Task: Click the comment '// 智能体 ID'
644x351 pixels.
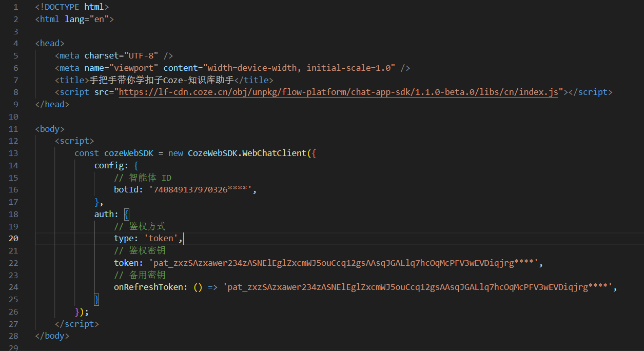Action: [x=143, y=178]
